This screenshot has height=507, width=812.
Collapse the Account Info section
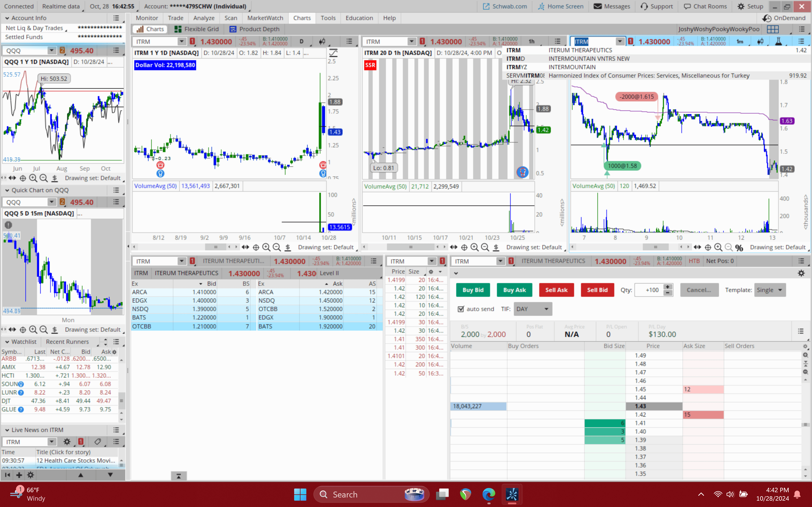click(7, 18)
